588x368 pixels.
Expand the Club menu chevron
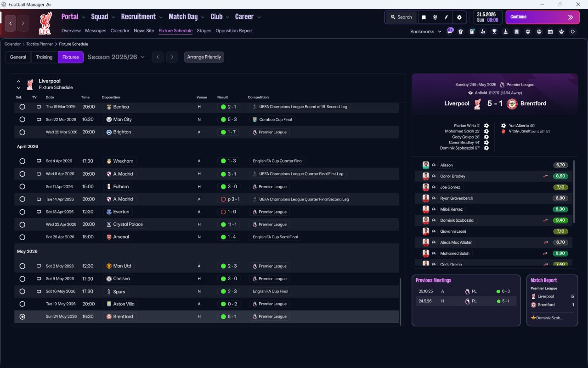coord(227,17)
